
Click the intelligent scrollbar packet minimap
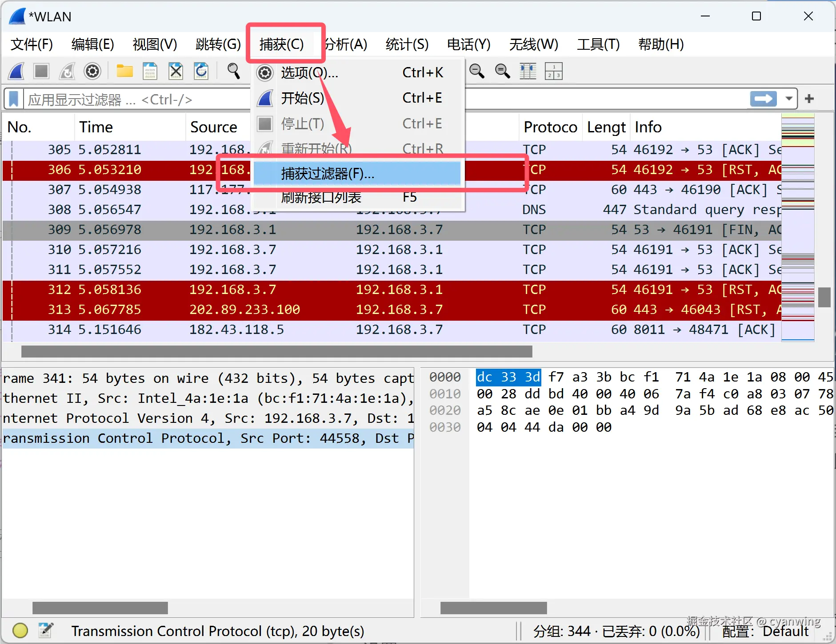(798, 227)
